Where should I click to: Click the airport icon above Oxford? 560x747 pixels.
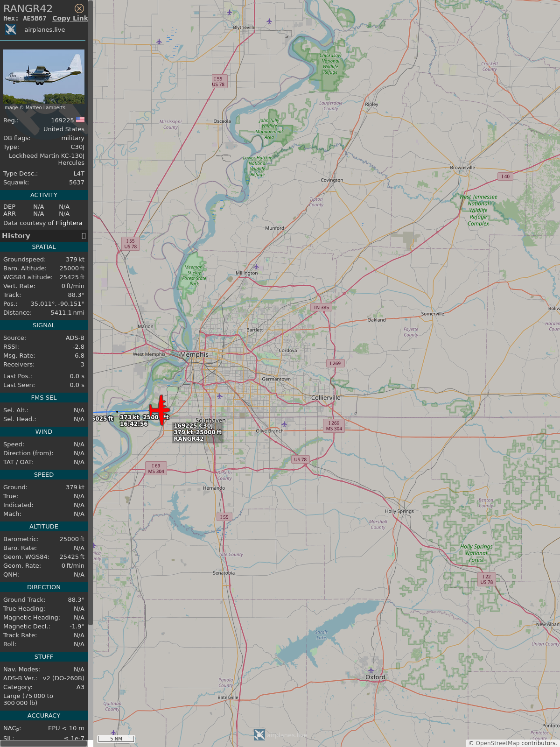click(x=371, y=670)
